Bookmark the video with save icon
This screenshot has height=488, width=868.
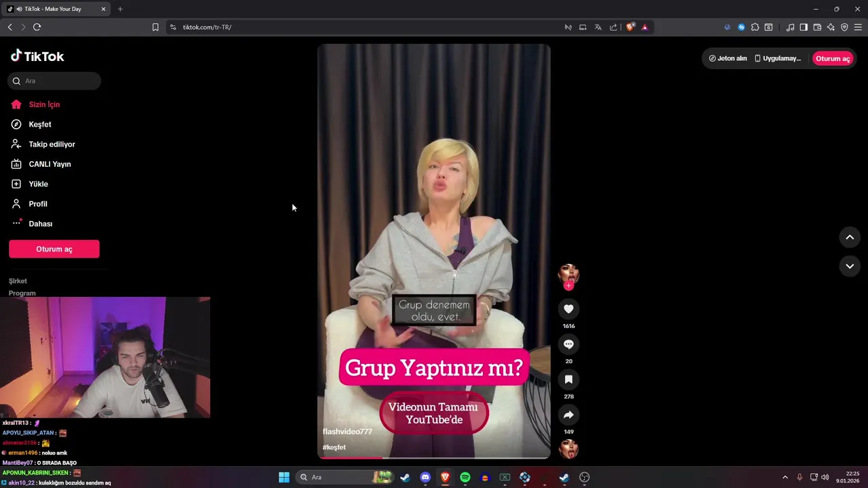tap(568, 380)
